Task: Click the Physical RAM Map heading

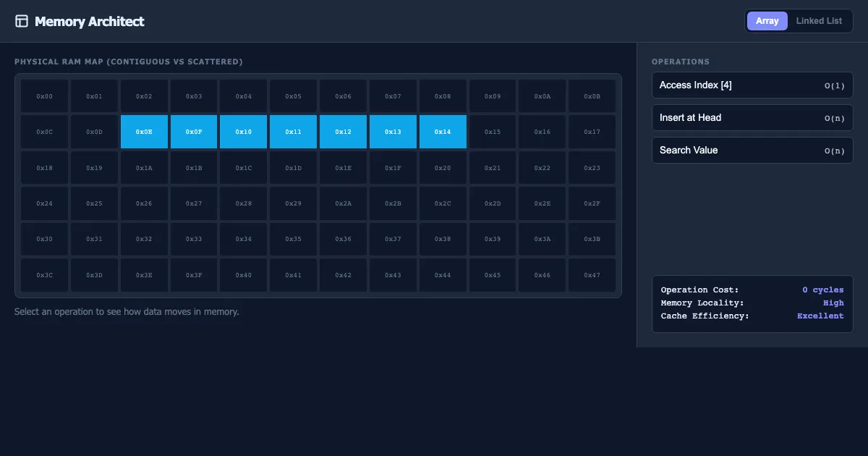Action: (x=129, y=62)
